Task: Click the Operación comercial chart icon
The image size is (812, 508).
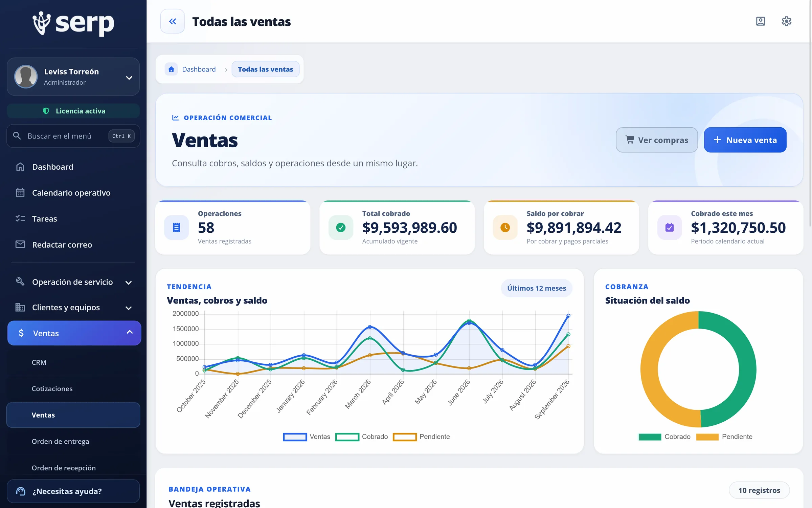Action: tap(175, 118)
